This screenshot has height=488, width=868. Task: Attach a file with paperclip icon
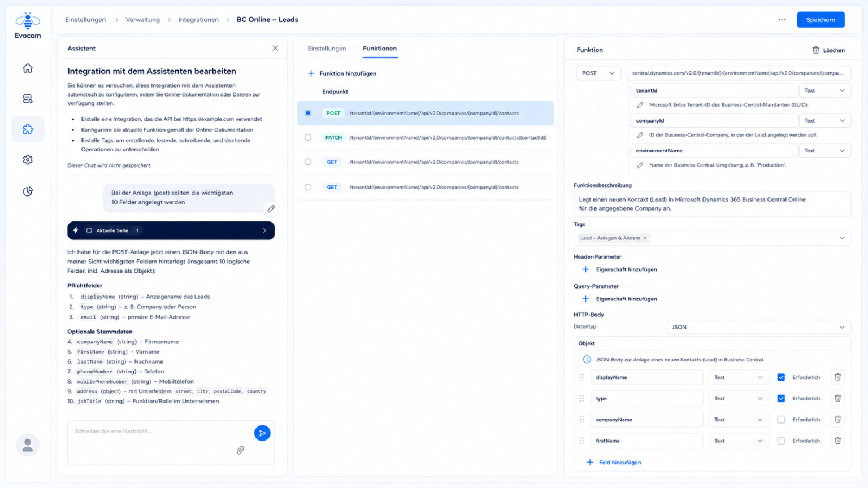click(x=240, y=450)
